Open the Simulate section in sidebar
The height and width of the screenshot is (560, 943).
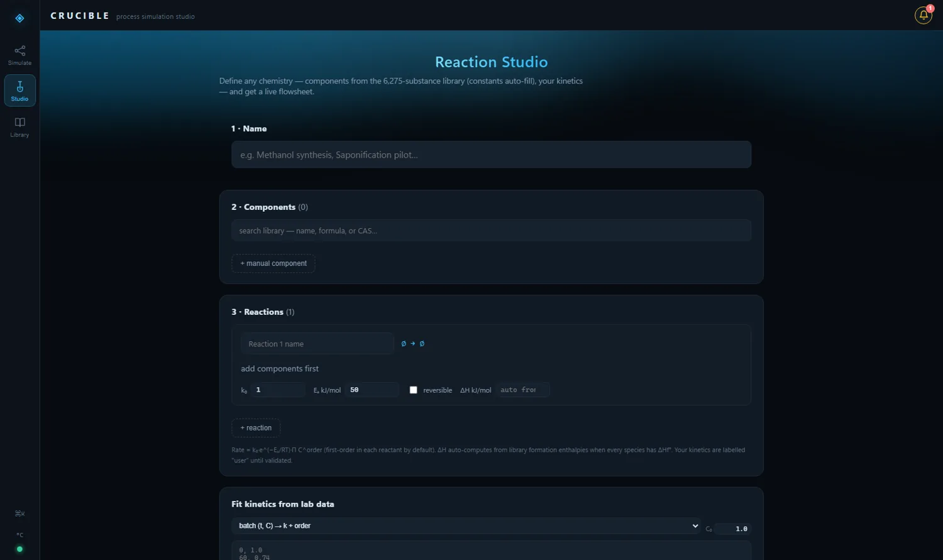19,55
